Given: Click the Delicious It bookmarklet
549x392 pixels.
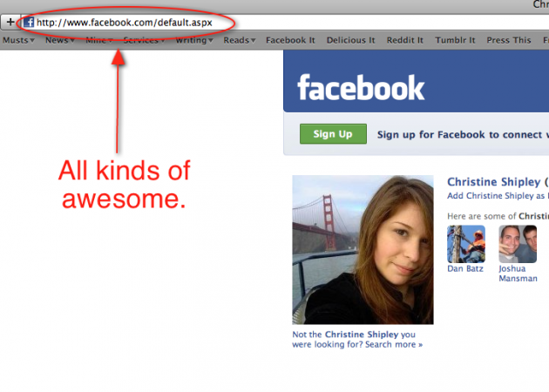Looking at the screenshot, I should (350, 40).
